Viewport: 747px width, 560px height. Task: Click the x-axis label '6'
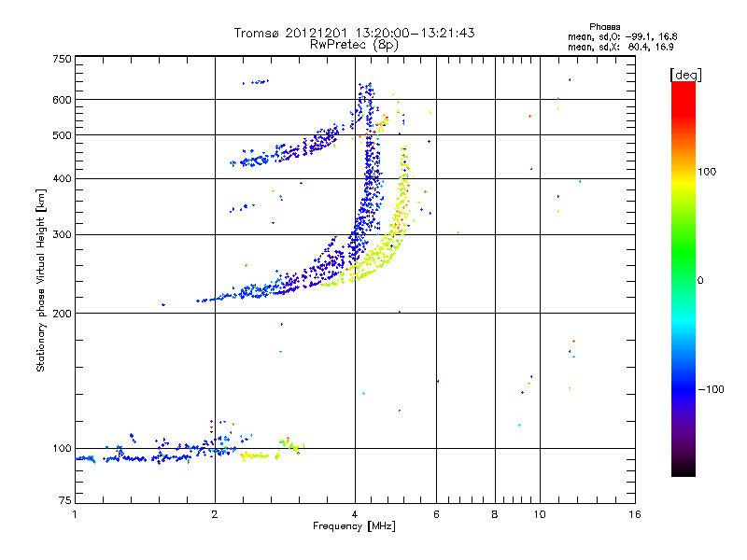tap(436, 514)
